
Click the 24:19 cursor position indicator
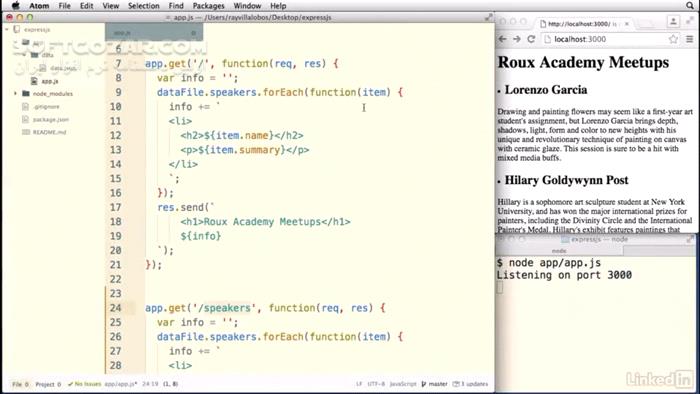(x=150, y=384)
